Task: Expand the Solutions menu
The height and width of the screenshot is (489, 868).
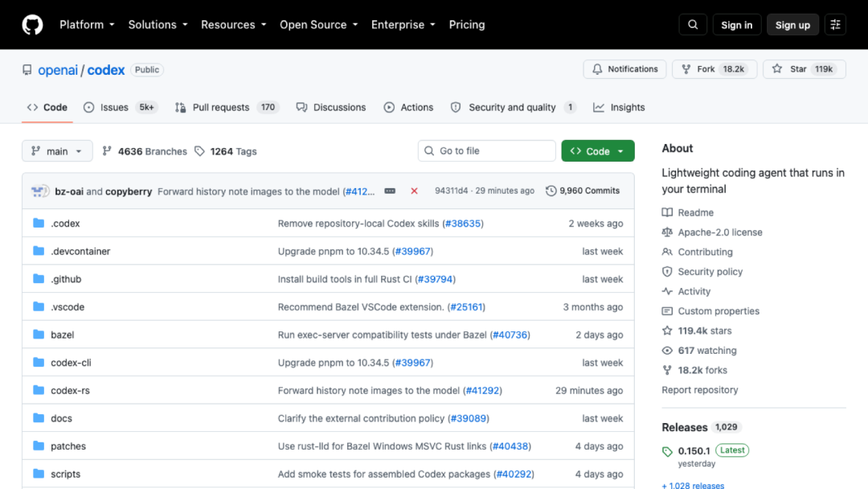Action: pyautogui.click(x=158, y=25)
